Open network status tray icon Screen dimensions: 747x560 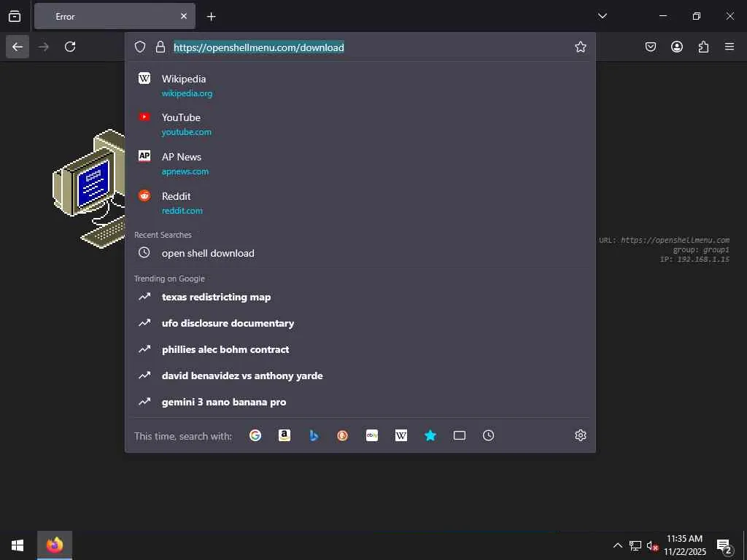pyautogui.click(x=635, y=545)
